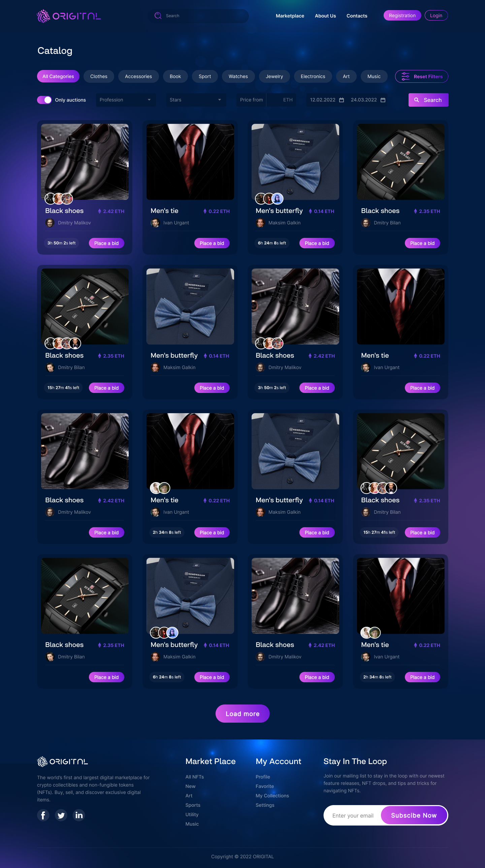This screenshot has width=485, height=868.
Task: Open the LinkedIn social icon in footer
Action: pyautogui.click(x=79, y=815)
